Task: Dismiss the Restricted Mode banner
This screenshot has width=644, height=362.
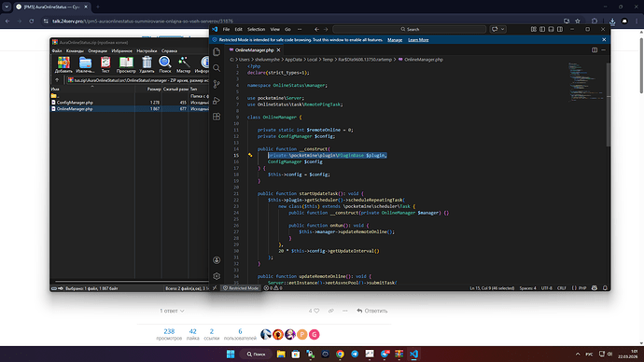Action: pos(604,40)
